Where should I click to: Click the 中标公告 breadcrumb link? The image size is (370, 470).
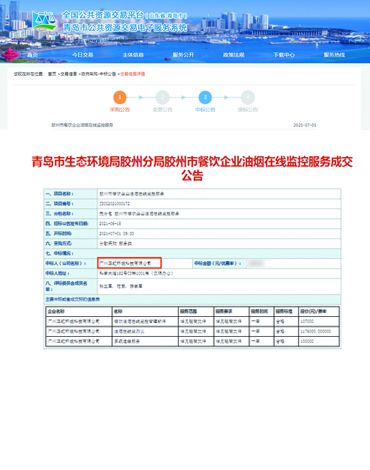pos(108,74)
